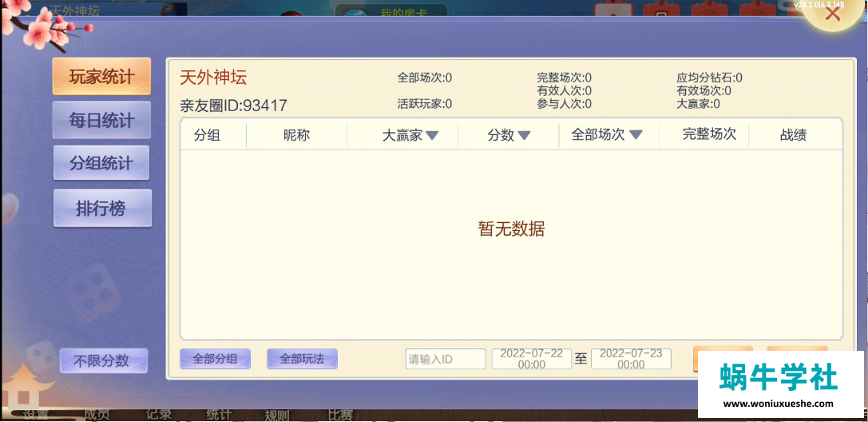868x422 pixels.
Task: Open the 玩家统计 tab
Action: coord(102,77)
